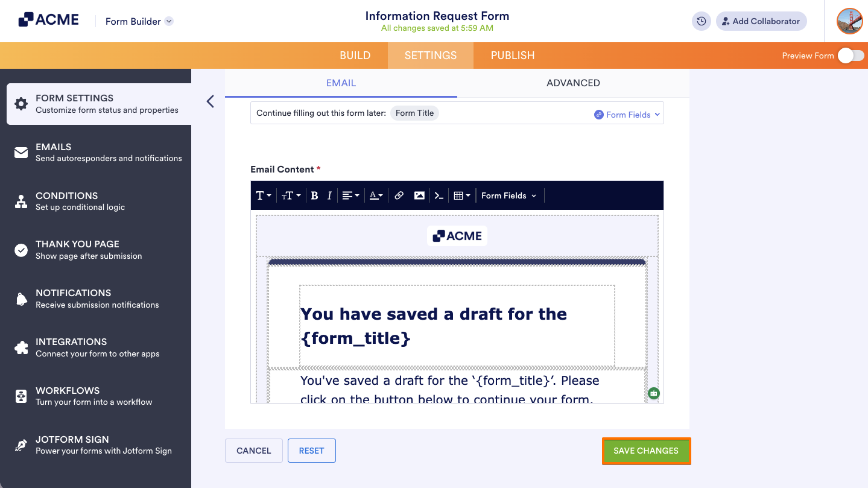Click the RESET button
868x488 pixels.
pos(311,450)
